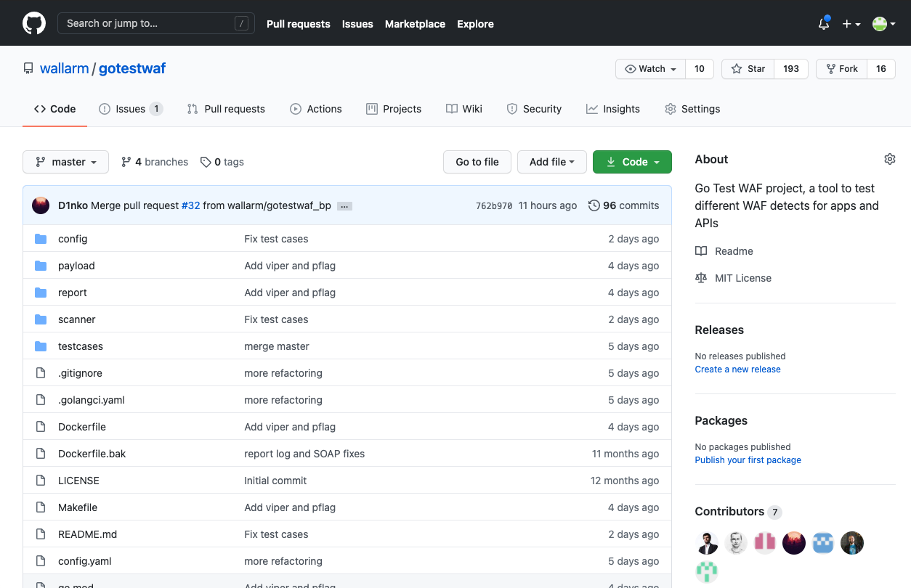Viewport: 911px width, 588px height.
Task: Switch to the Security tab
Action: 534,109
